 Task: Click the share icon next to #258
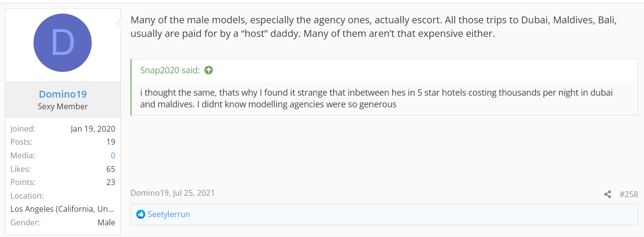click(x=608, y=194)
